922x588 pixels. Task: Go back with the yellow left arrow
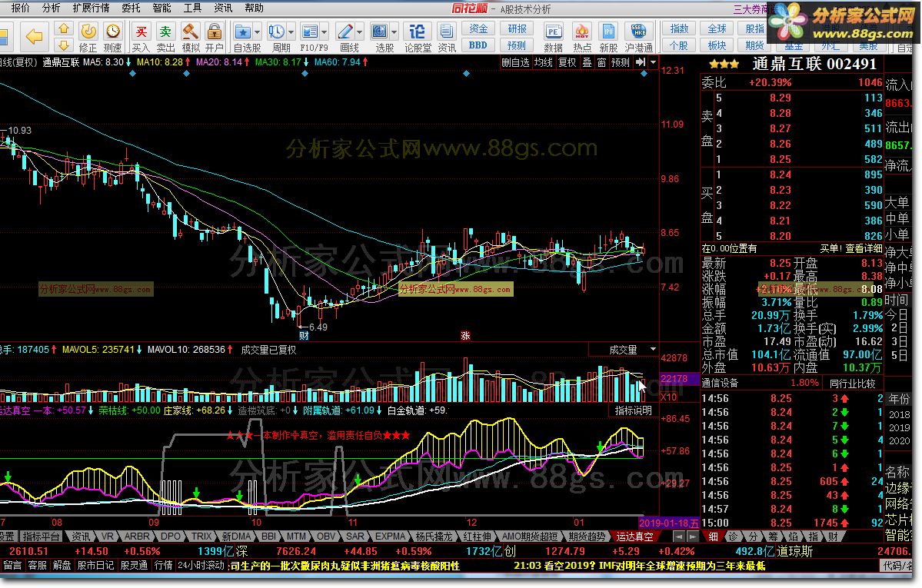pos(34,37)
